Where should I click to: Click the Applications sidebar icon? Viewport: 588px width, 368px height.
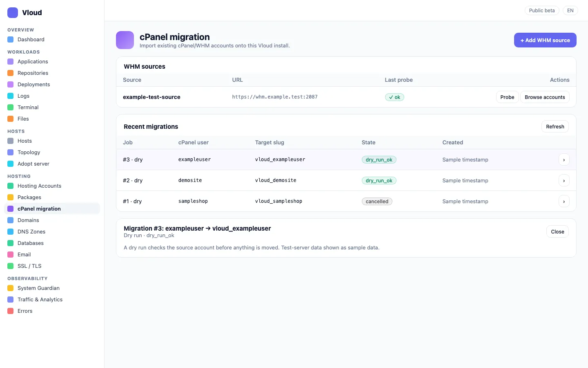11,62
